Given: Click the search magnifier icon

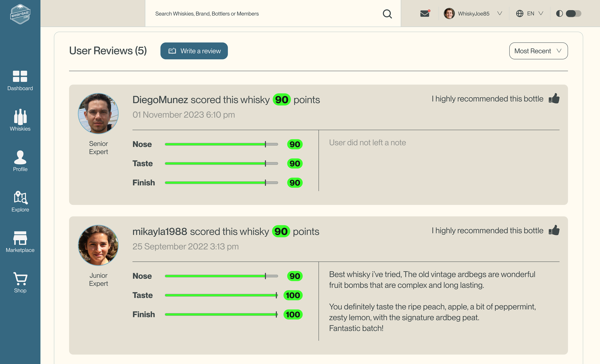Looking at the screenshot, I should pos(387,14).
